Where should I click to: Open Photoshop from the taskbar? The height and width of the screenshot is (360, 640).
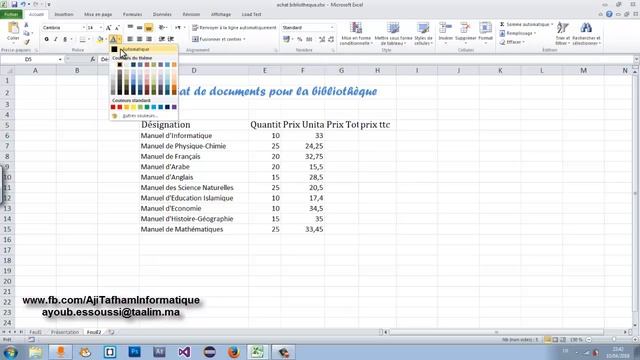click(135, 352)
